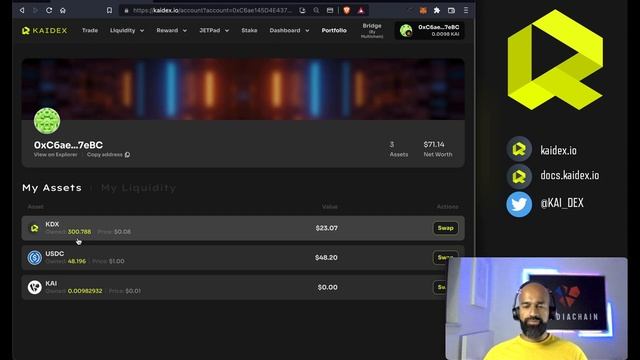The image size is (640, 360).
Task: Open extensions puzzle icon
Action: [x=437, y=10]
